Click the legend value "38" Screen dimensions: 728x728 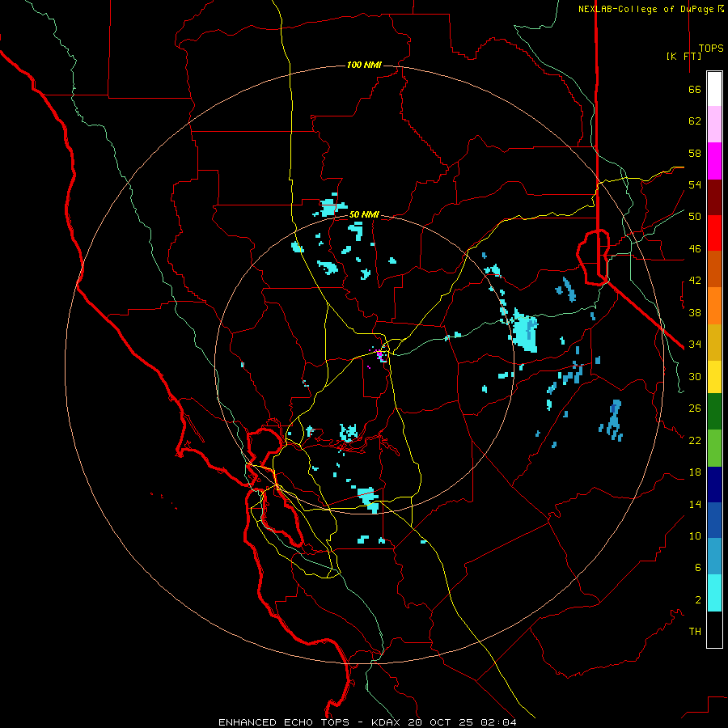pyautogui.click(x=695, y=313)
